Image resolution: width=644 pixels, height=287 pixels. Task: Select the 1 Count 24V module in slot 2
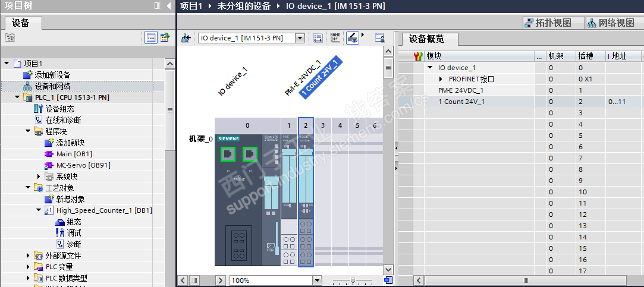click(x=306, y=200)
